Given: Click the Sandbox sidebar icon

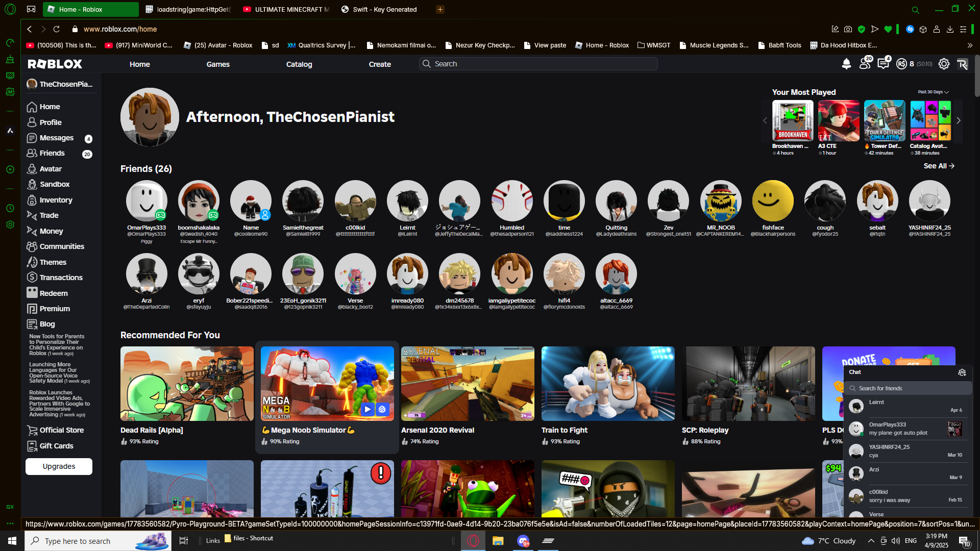Looking at the screenshot, I should tap(32, 184).
